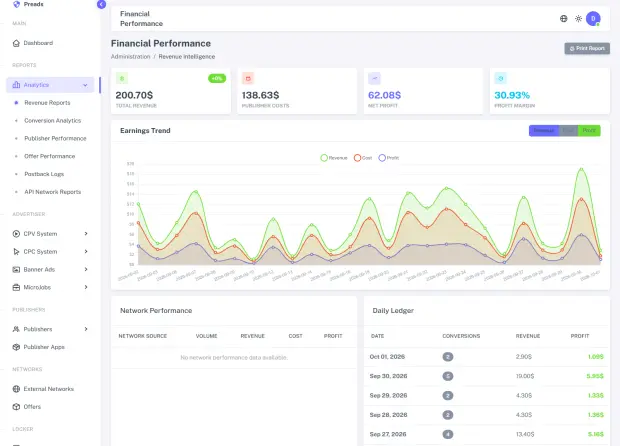The width and height of the screenshot is (620, 446).
Task: Click the Sep 28, 2026 ledger date
Action: coord(388,415)
